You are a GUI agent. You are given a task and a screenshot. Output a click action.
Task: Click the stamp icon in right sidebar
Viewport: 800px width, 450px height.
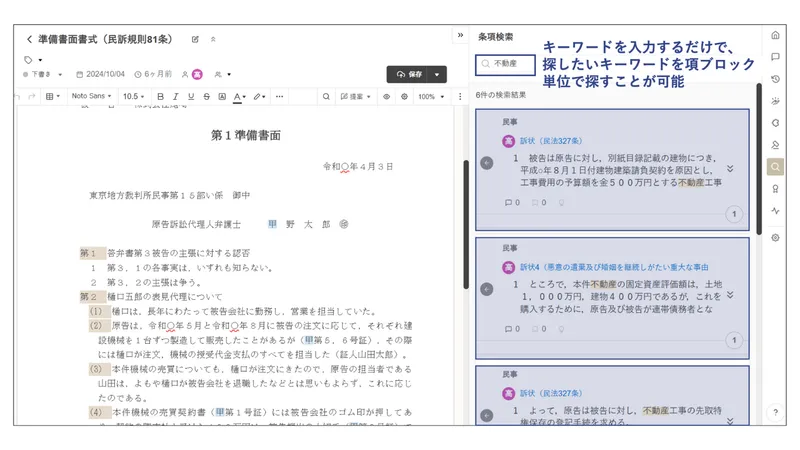pos(775,145)
